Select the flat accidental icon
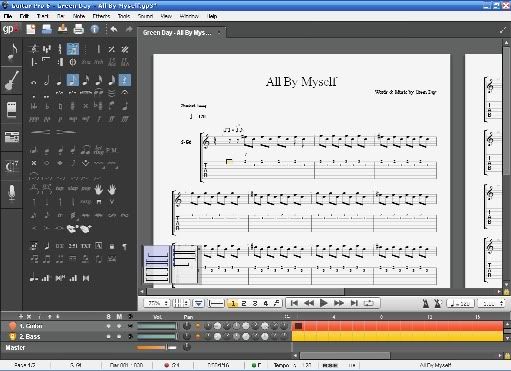The width and height of the screenshot is (511, 371). [x=47, y=106]
